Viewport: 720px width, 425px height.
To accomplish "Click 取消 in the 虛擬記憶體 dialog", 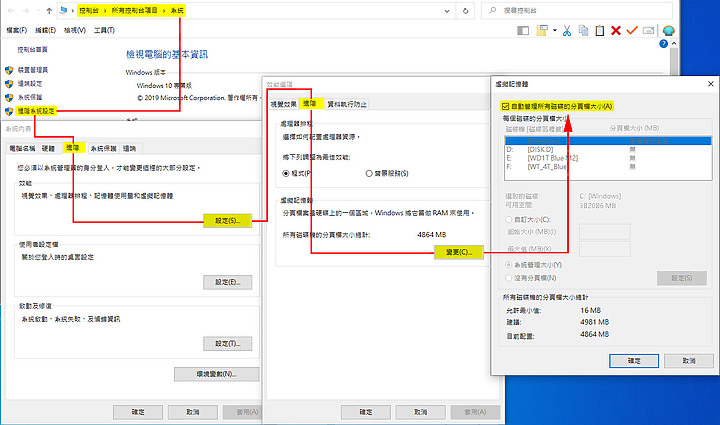I will [689, 361].
